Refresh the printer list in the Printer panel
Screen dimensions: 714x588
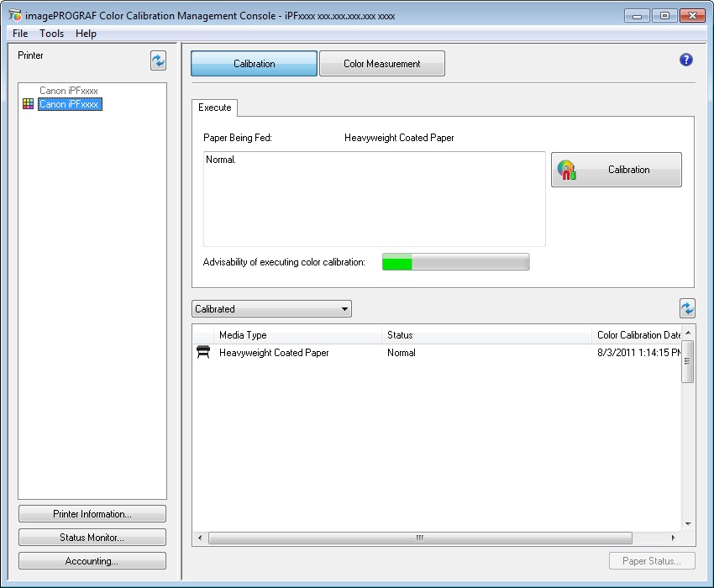[x=158, y=60]
